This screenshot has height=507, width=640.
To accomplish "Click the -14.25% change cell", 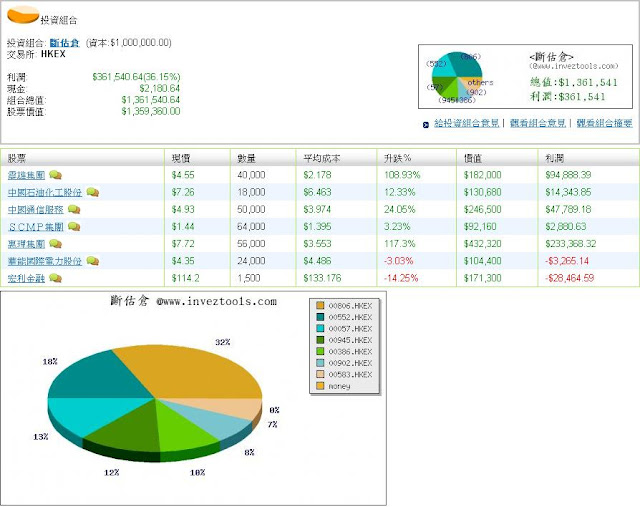I will pos(401,278).
